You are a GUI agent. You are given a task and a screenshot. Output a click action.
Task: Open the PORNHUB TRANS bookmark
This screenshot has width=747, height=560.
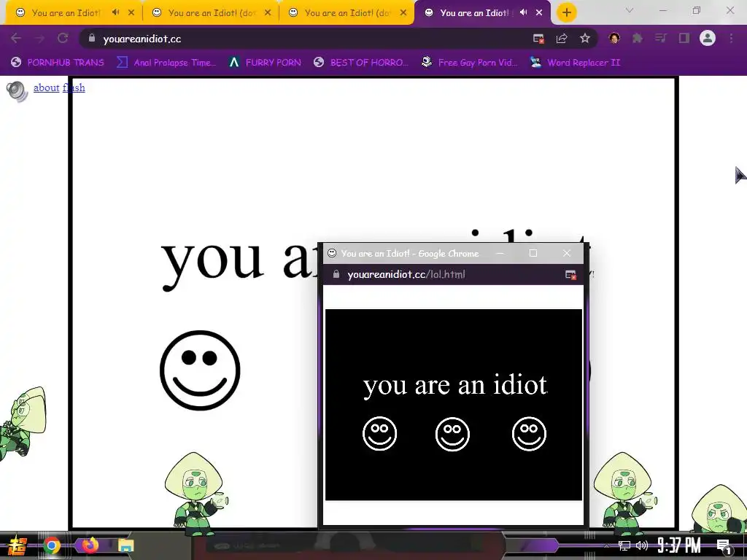tap(58, 63)
